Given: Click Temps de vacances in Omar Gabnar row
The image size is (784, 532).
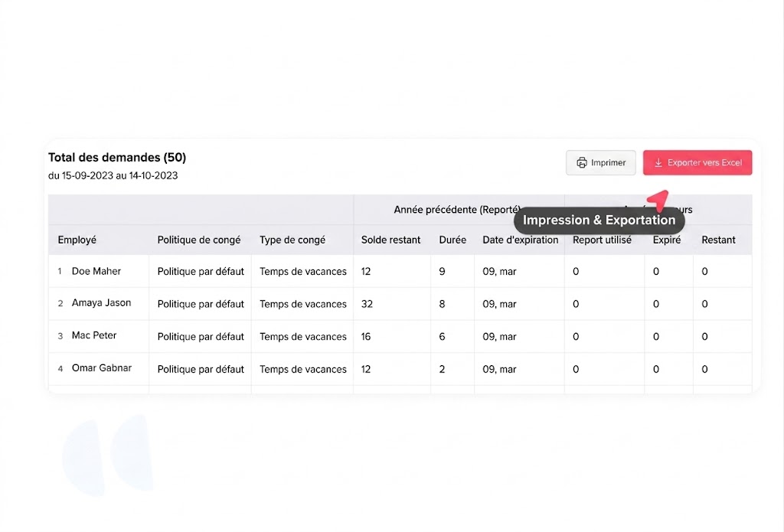Looking at the screenshot, I should click(303, 369).
